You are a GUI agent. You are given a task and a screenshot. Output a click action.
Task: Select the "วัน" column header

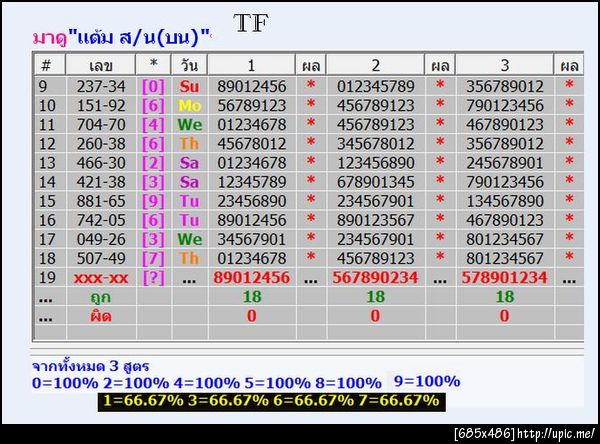click(189, 65)
